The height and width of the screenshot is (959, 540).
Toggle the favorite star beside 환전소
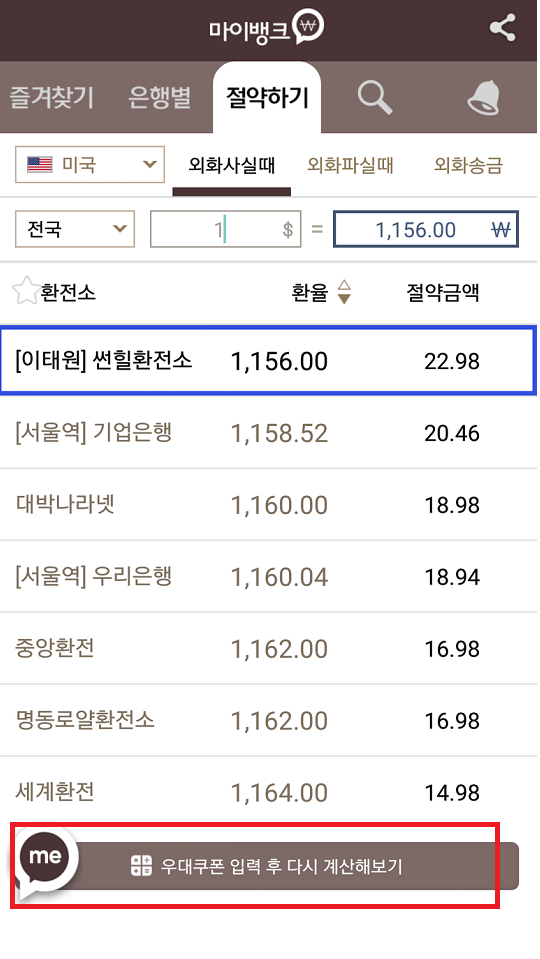(25, 291)
